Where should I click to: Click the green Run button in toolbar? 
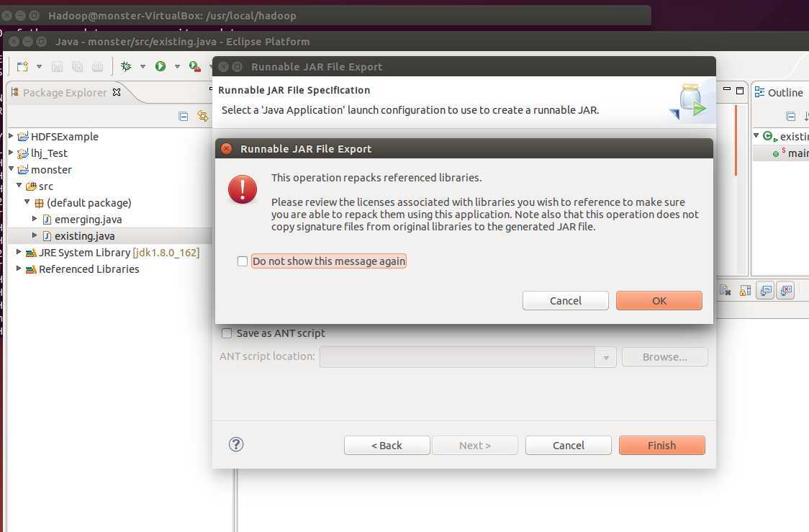coord(161,66)
